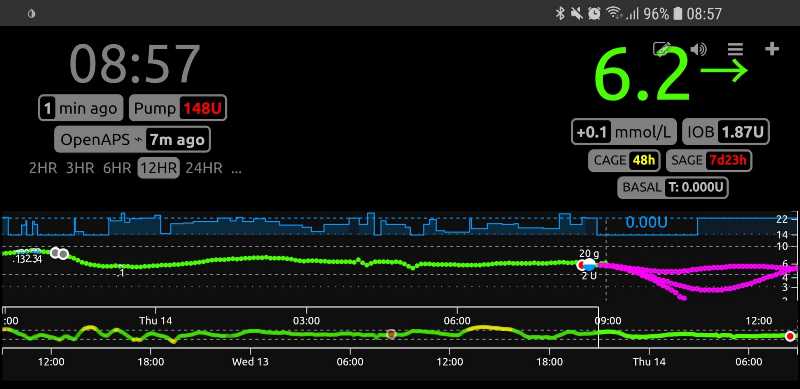Viewport: 800px width, 389px height.
Task: Toggle the alarm speaker icon
Action: (x=698, y=50)
